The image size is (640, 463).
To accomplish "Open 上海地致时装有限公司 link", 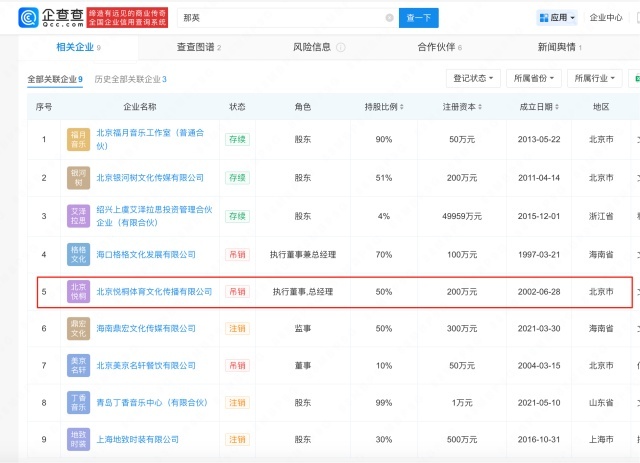I will [x=138, y=439].
